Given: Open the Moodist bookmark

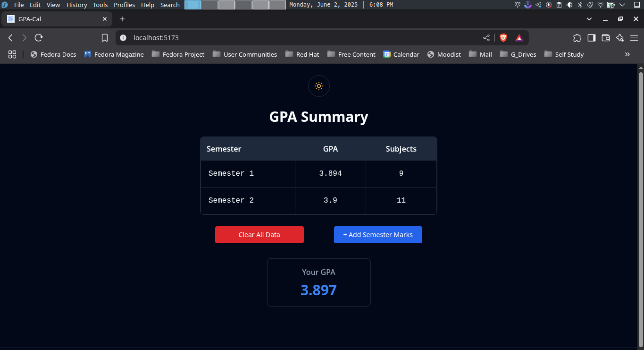Looking at the screenshot, I should click(x=444, y=54).
